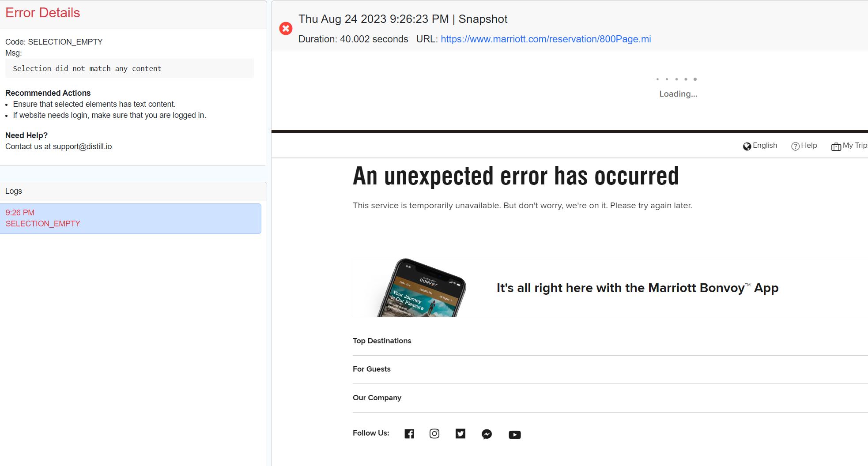
Task: Click the Error Details heading
Action: 43,13
